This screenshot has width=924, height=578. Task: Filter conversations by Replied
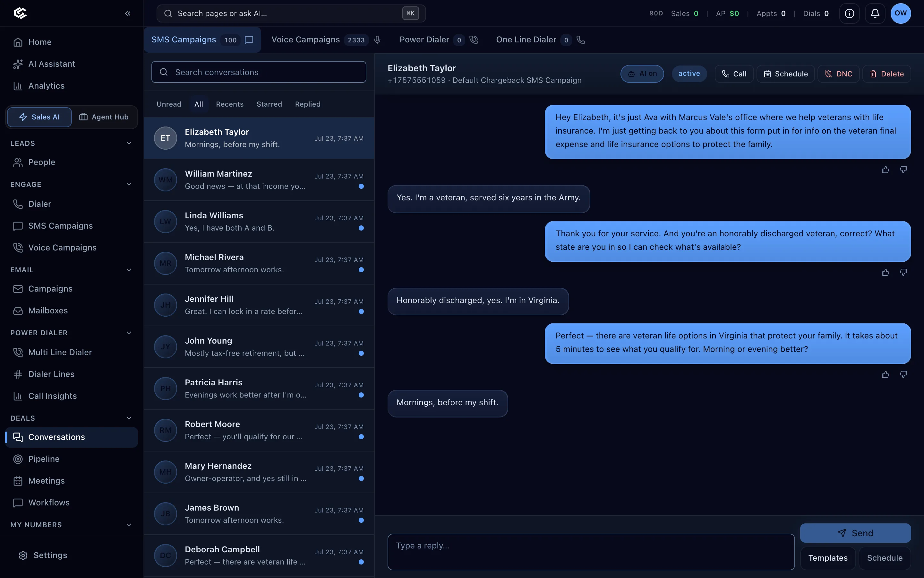[308, 104]
